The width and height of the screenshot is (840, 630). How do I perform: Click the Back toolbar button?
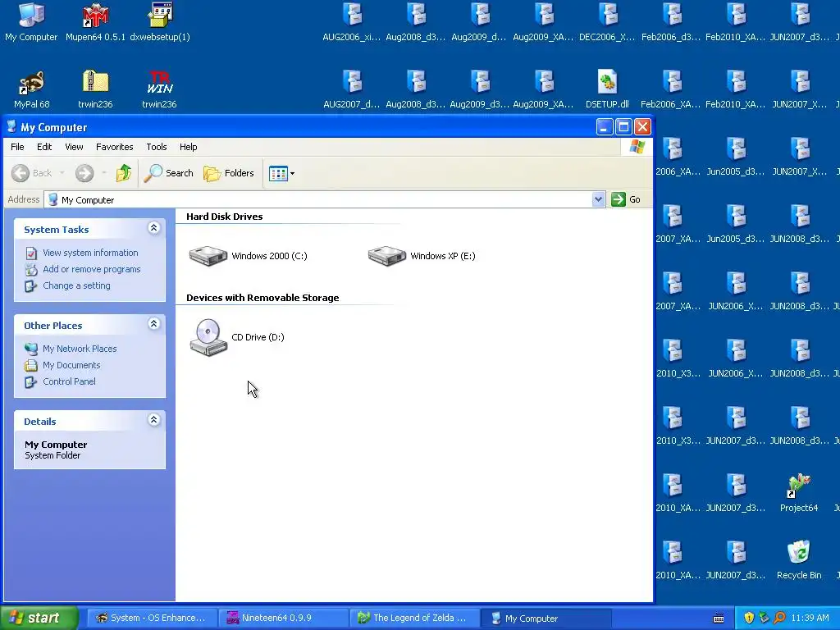click(x=32, y=173)
